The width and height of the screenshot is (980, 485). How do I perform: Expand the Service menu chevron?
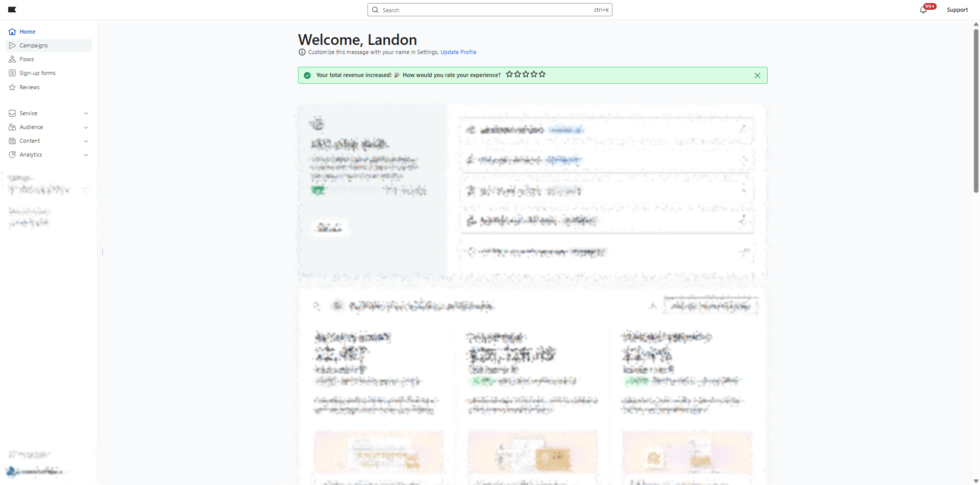(86, 113)
